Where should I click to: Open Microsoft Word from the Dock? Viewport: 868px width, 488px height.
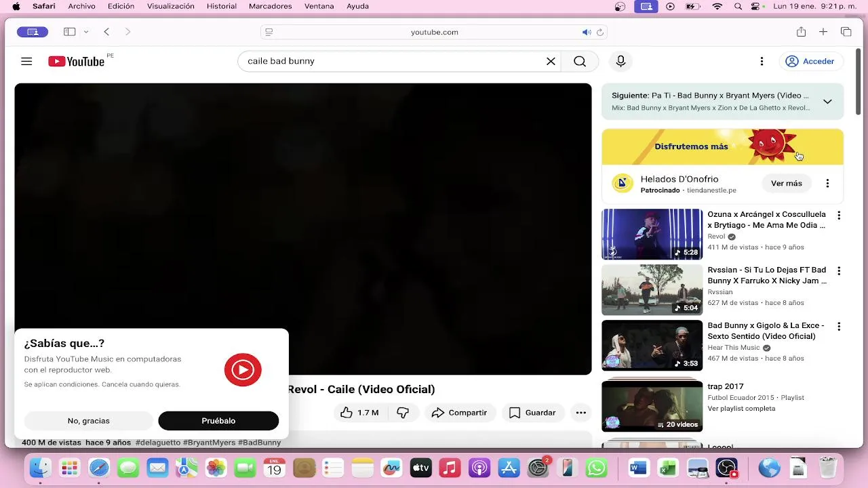639,468
